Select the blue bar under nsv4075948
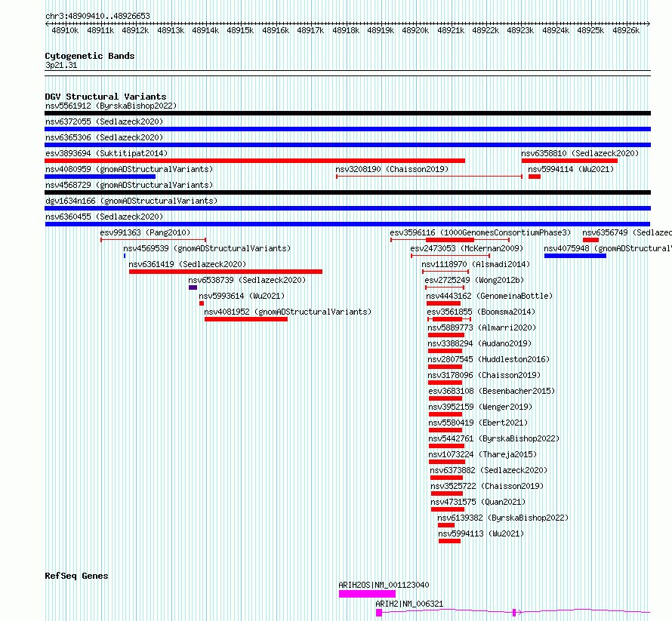This screenshot has height=621, width=672. [575, 256]
